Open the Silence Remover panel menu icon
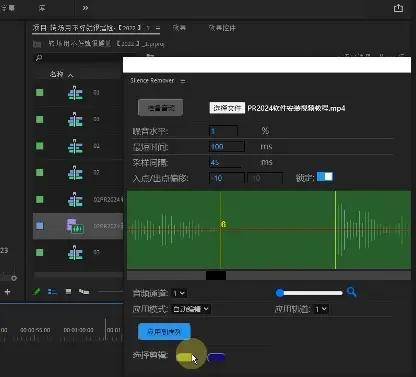The image size is (416, 377). pyautogui.click(x=183, y=81)
